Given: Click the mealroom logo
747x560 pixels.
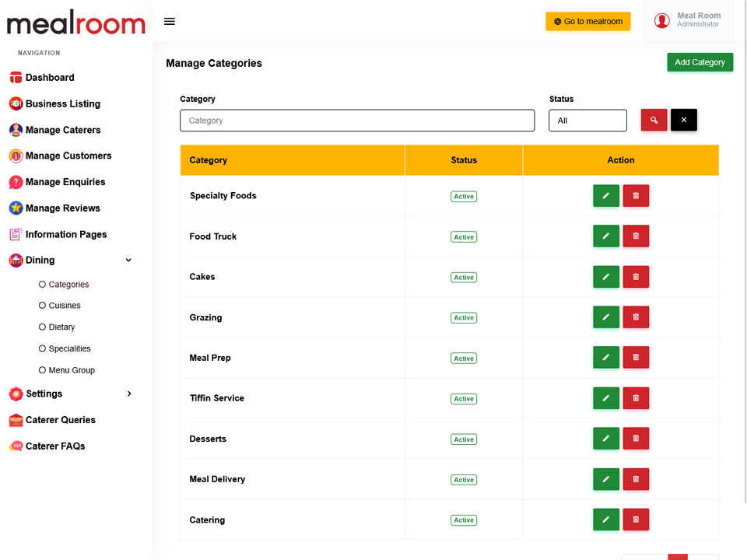Looking at the screenshot, I should [75, 23].
